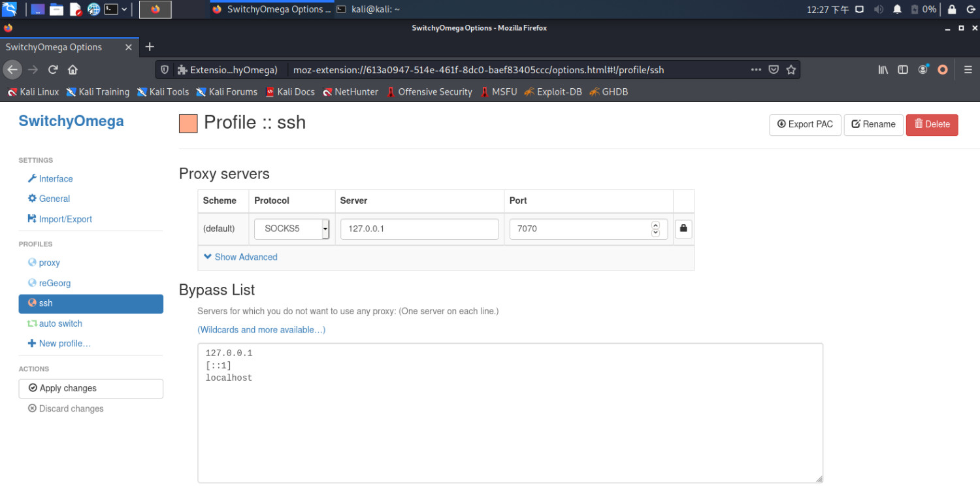Open the web browser globe panel icon

[93, 9]
